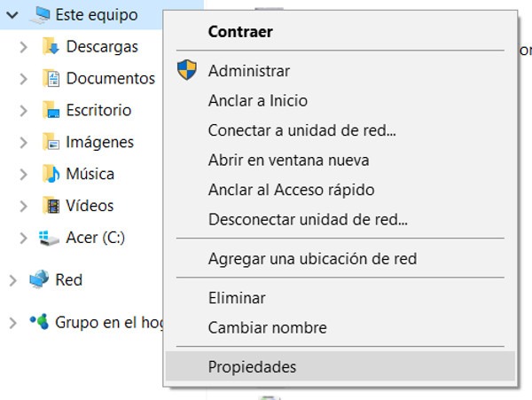Viewport: 532px width, 400px height.
Task: Click the Grupo en el hogar icon
Action: click(x=39, y=322)
